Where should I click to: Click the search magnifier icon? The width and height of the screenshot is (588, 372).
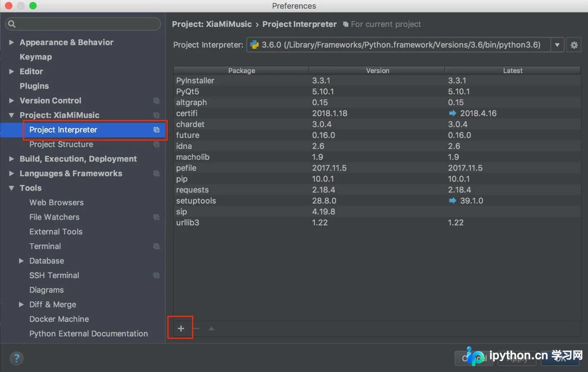coord(12,24)
